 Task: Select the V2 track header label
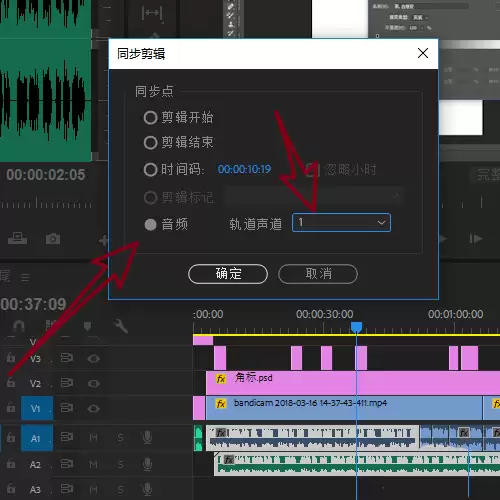coord(35,383)
